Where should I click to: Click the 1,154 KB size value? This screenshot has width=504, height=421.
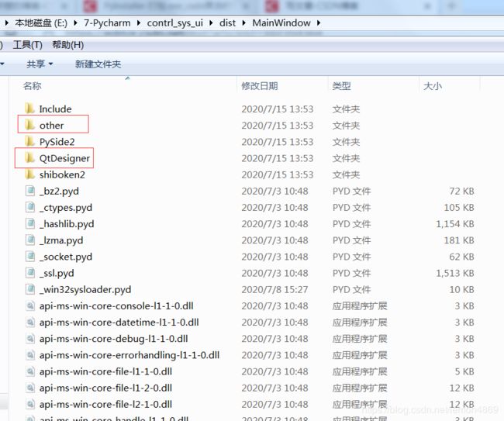[455, 223]
